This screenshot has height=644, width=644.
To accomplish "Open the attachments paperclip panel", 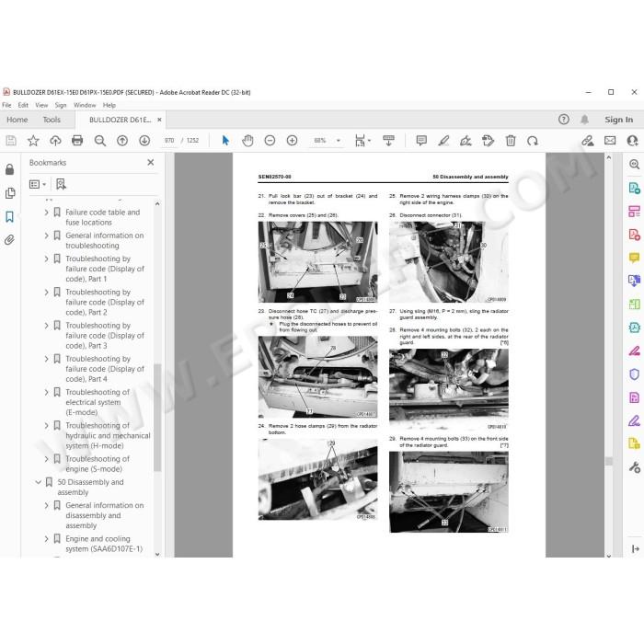I will point(10,240).
